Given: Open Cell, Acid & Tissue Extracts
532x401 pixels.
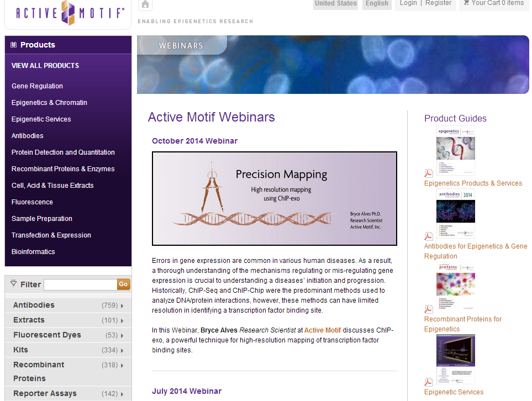Looking at the screenshot, I should [52, 185].
